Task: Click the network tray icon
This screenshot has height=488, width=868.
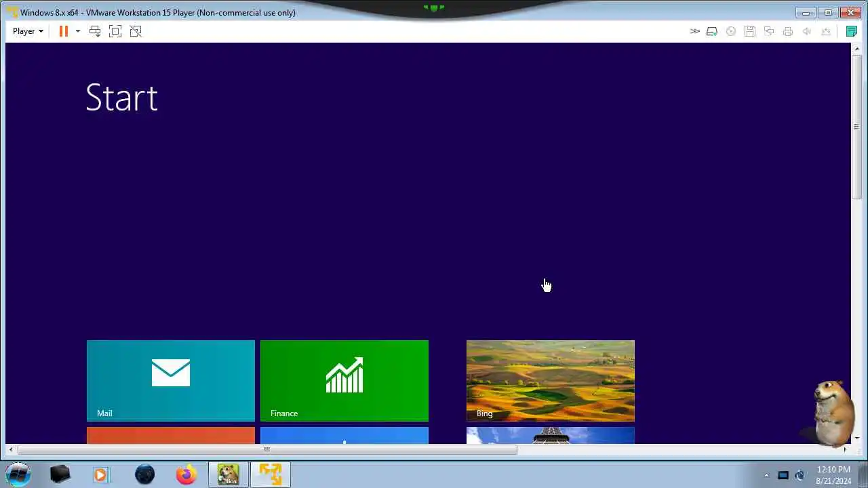Action: (783, 475)
